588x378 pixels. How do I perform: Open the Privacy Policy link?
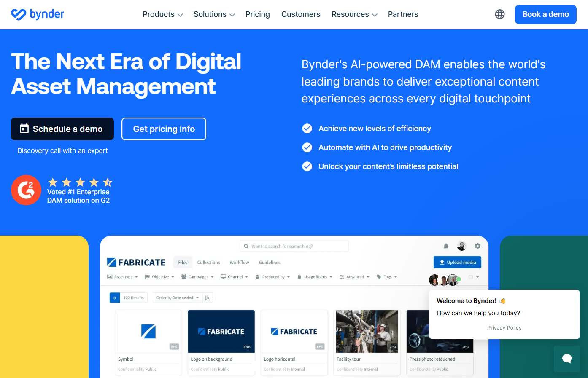click(x=504, y=328)
